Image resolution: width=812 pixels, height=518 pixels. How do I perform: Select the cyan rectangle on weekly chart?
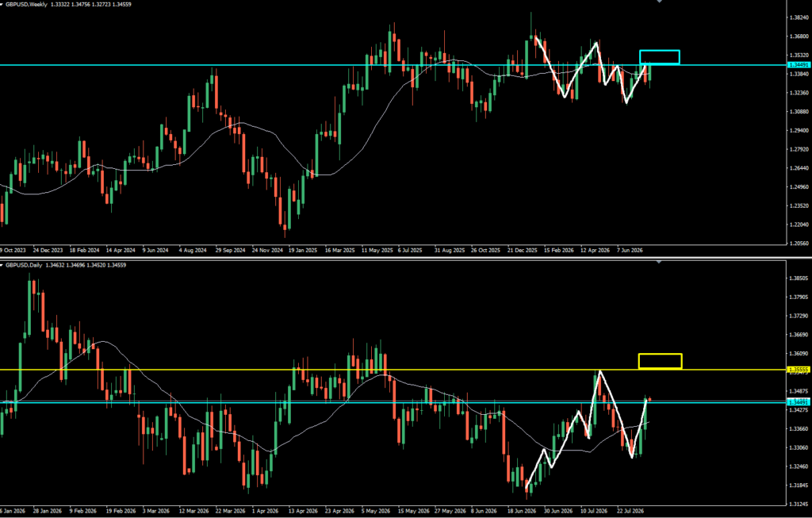(659, 57)
